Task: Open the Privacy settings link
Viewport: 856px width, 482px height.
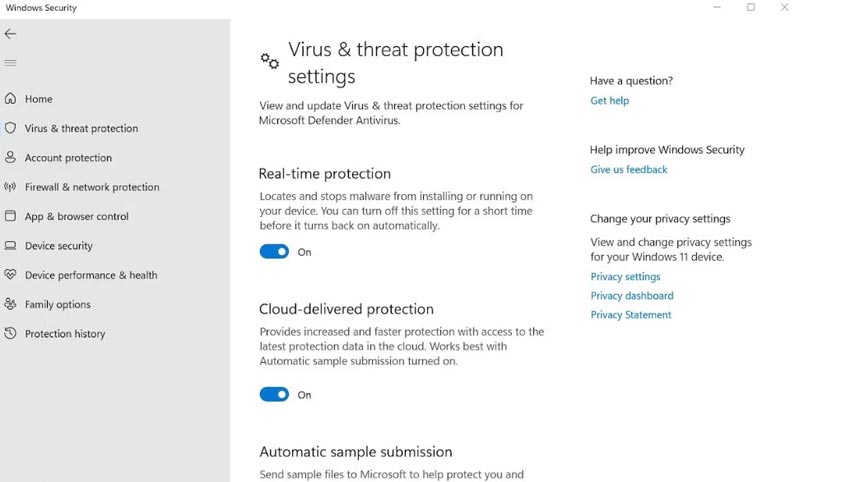Action: click(625, 276)
